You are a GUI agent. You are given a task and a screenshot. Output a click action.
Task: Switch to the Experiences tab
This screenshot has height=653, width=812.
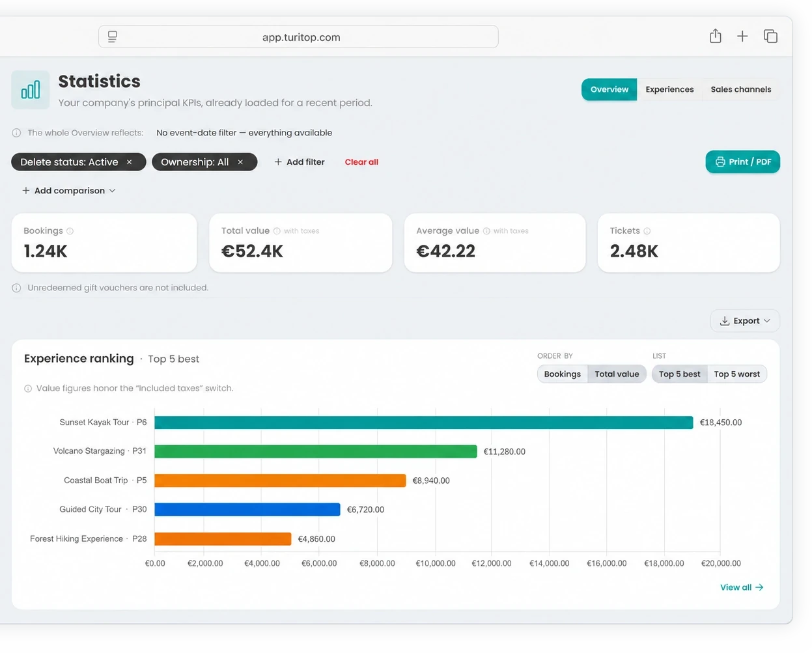669,90
